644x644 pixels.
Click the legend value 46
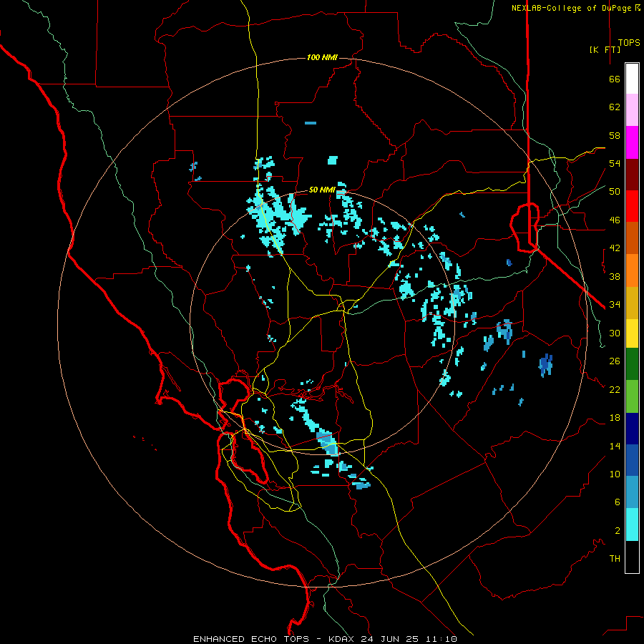[615, 220]
